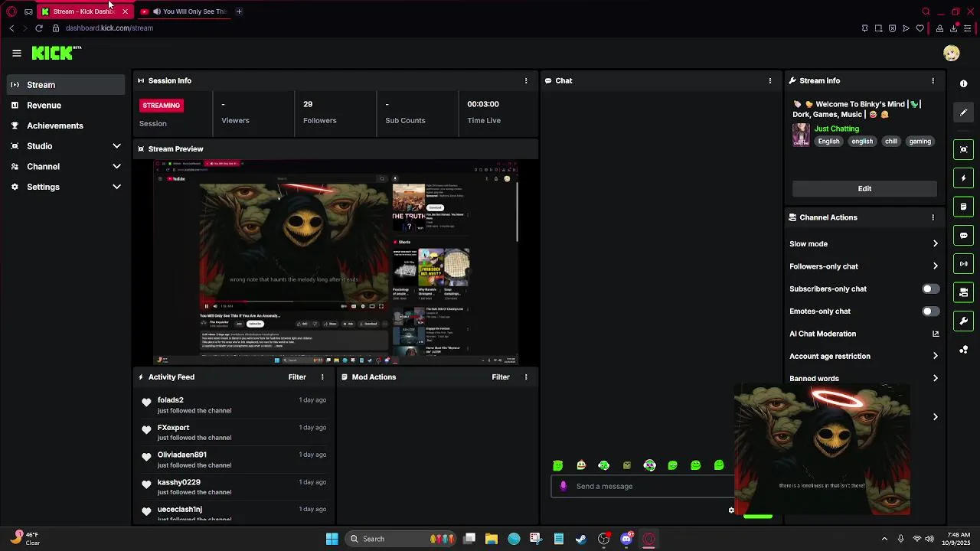
Task: Reload the page in browser toolbar
Action: pyautogui.click(x=39, y=28)
